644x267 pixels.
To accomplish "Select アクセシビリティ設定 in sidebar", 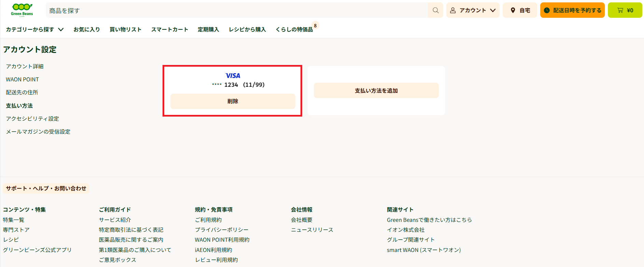I will pos(32,119).
